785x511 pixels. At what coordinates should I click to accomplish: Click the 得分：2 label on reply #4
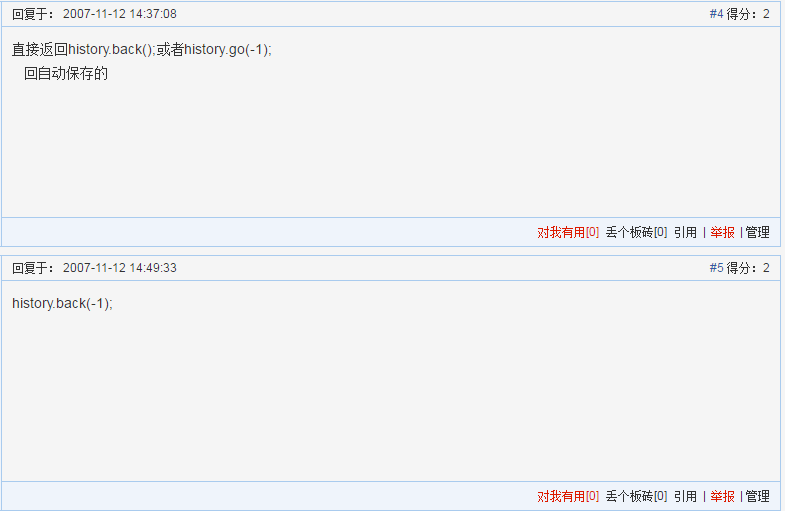click(748, 14)
